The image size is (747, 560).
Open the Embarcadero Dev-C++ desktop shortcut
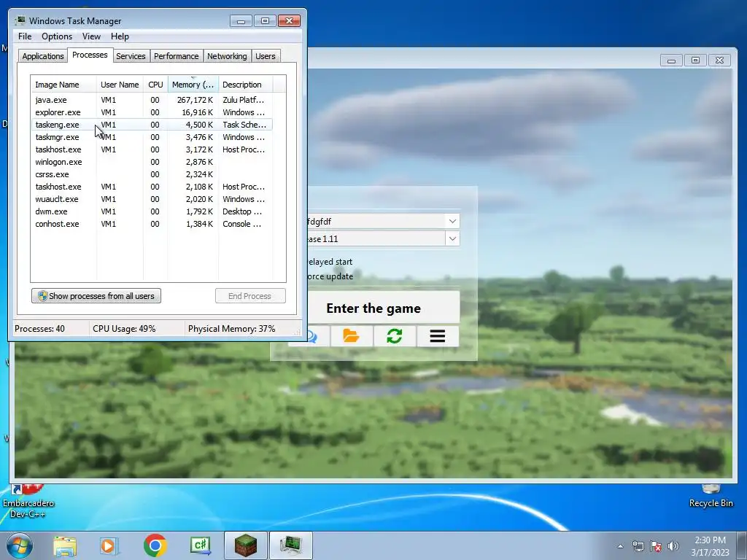28,500
